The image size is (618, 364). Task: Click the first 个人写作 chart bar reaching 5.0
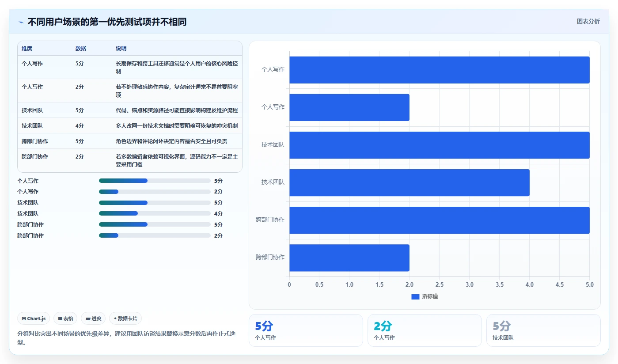pos(440,70)
